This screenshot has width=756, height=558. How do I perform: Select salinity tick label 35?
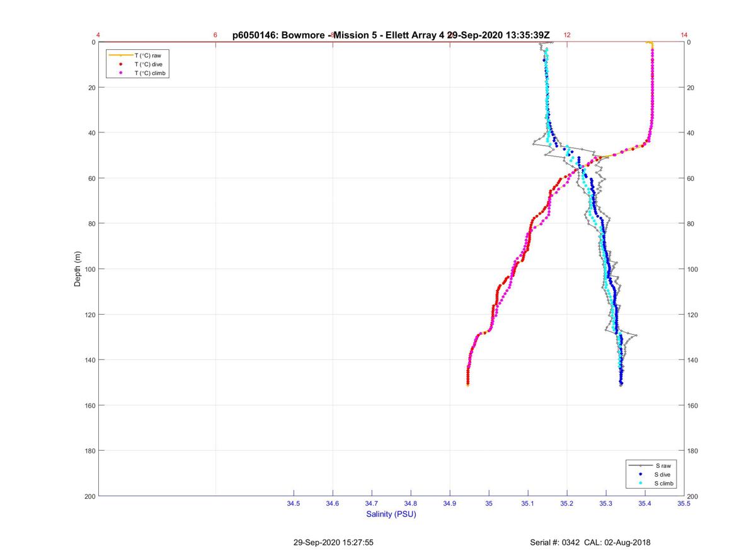coord(489,503)
